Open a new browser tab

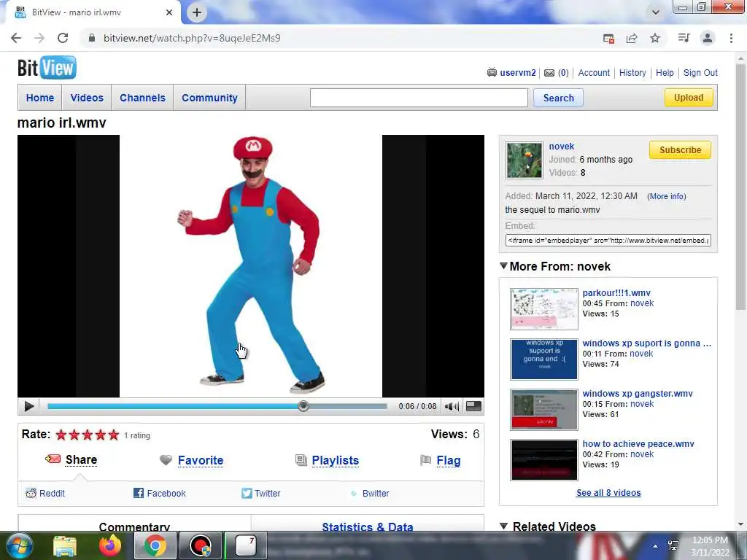pyautogui.click(x=197, y=12)
